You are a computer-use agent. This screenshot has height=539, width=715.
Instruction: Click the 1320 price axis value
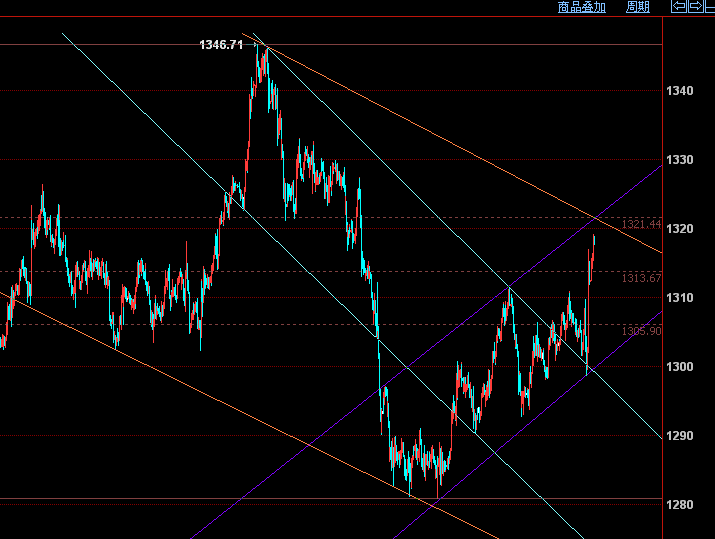pyautogui.click(x=679, y=228)
